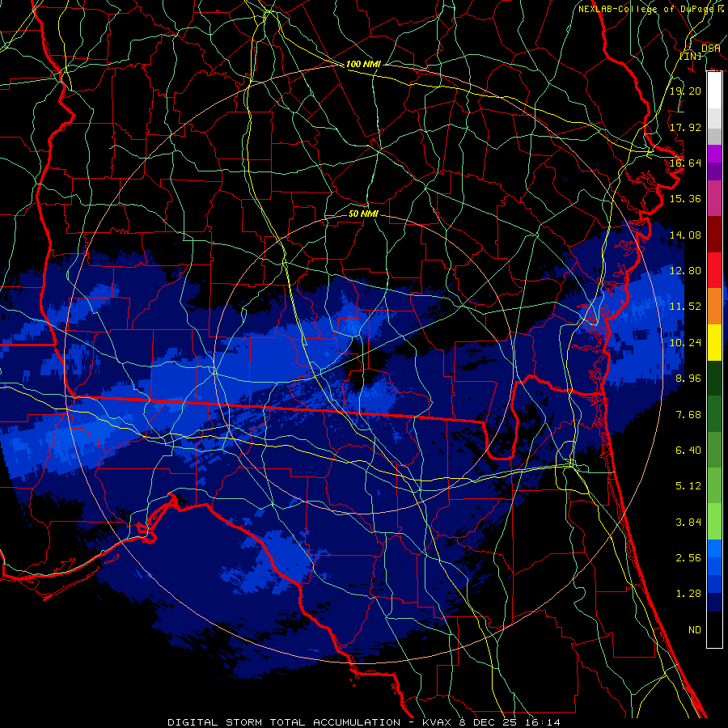Select the 10.24 legend value
The height and width of the screenshot is (728, 728).
[685, 343]
